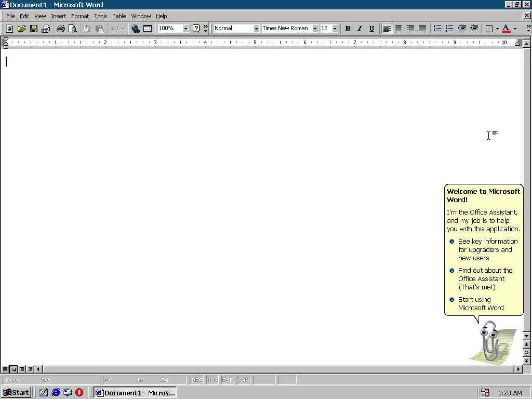The image size is (532, 399).
Task: Click the greyed Copy icon
Action: pyautogui.click(x=87, y=29)
